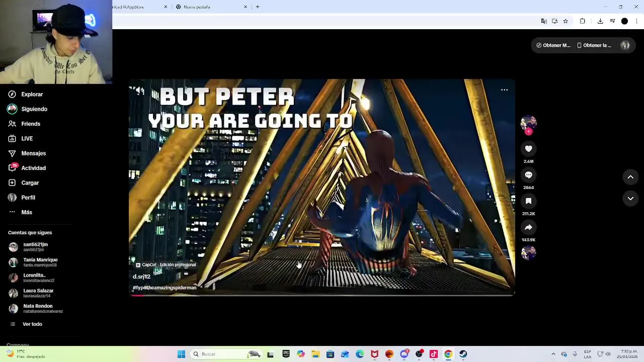
Task: Open weather widget 17°C
Action: [x=25, y=354]
